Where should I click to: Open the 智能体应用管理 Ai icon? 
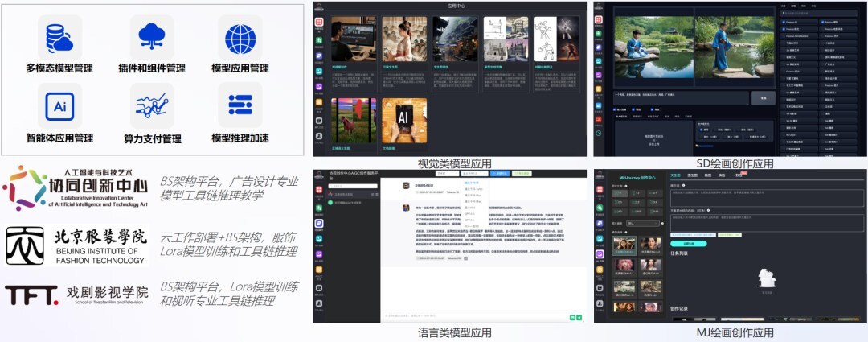pos(59,105)
